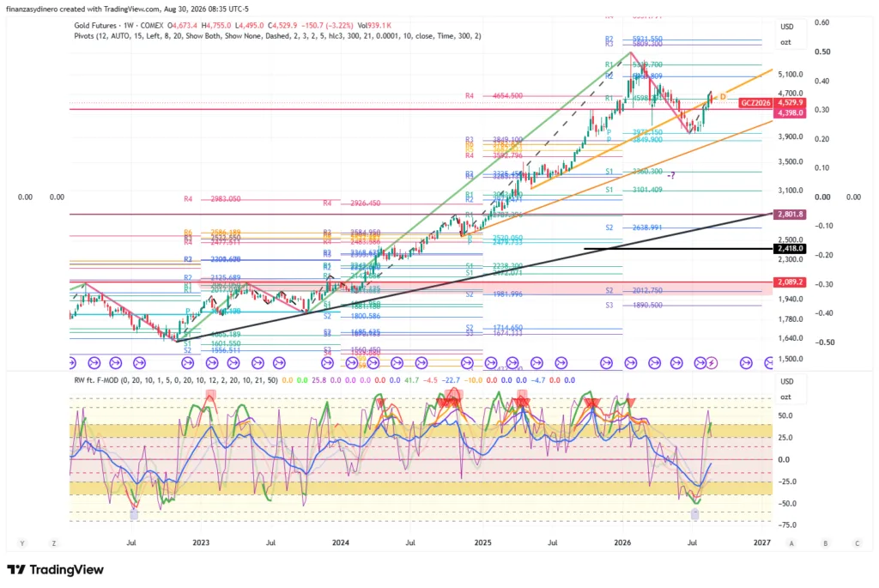Click the pink 4,398.0 price label

(790, 113)
